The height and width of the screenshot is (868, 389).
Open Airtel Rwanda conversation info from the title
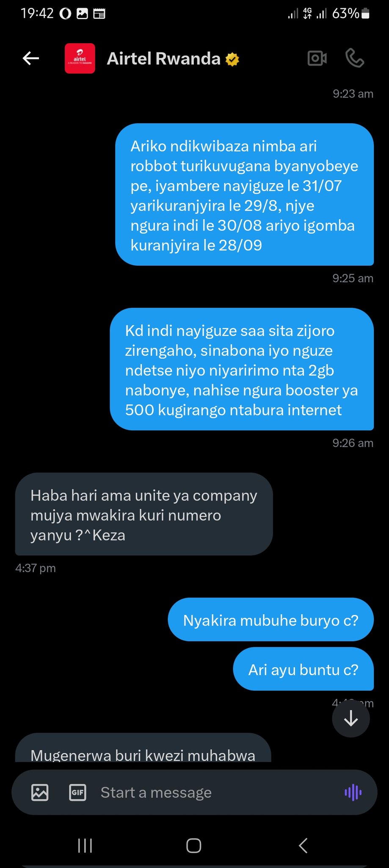click(164, 58)
